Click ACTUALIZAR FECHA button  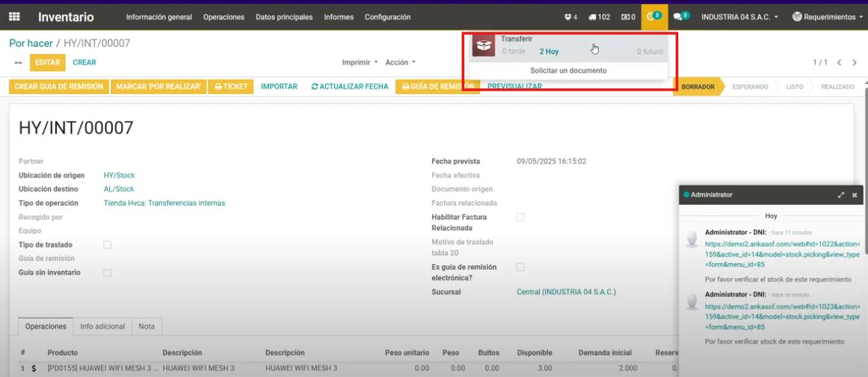(350, 87)
